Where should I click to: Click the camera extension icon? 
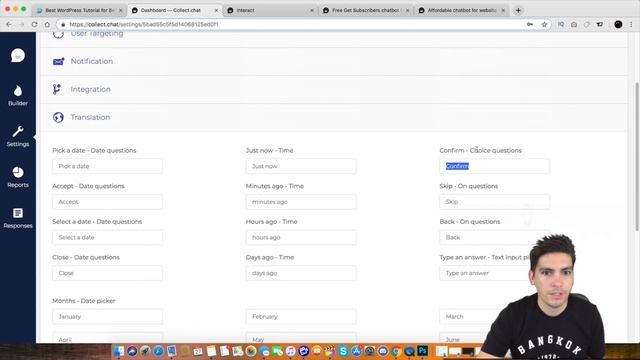tap(574, 24)
